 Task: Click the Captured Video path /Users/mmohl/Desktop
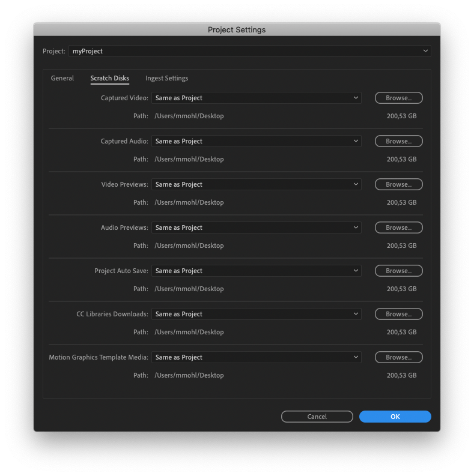point(189,116)
